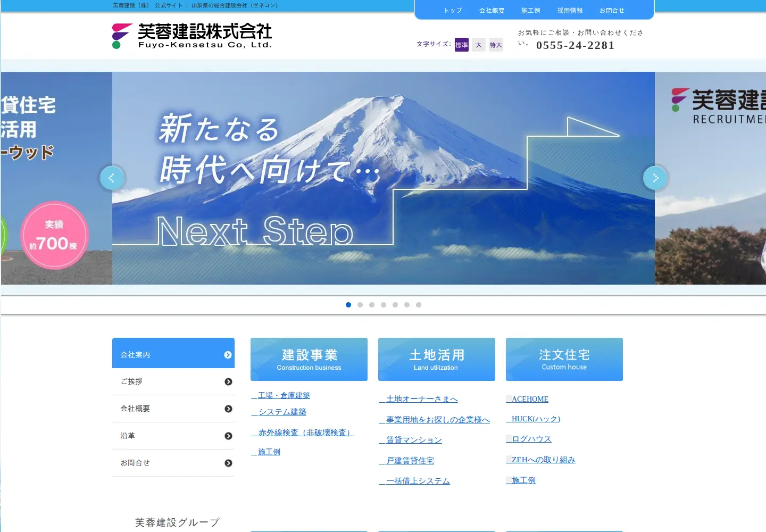Click arrow icon on 会社案内 header
This screenshot has width=766, height=532.
(x=228, y=355)
